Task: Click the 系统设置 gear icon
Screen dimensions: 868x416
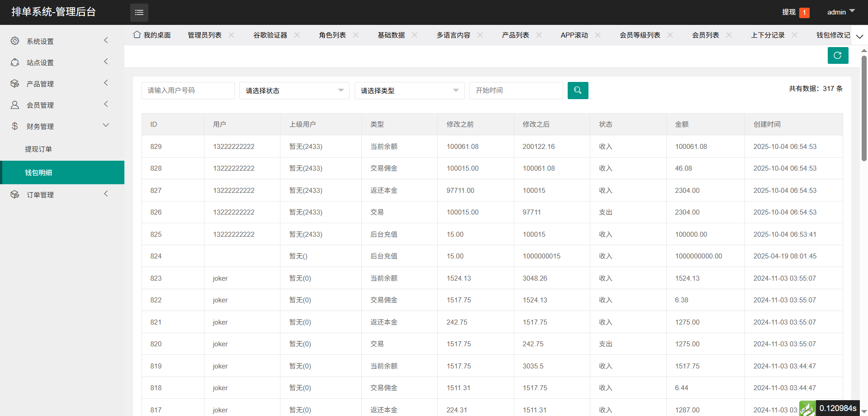Action: click(x=15, y=41)
